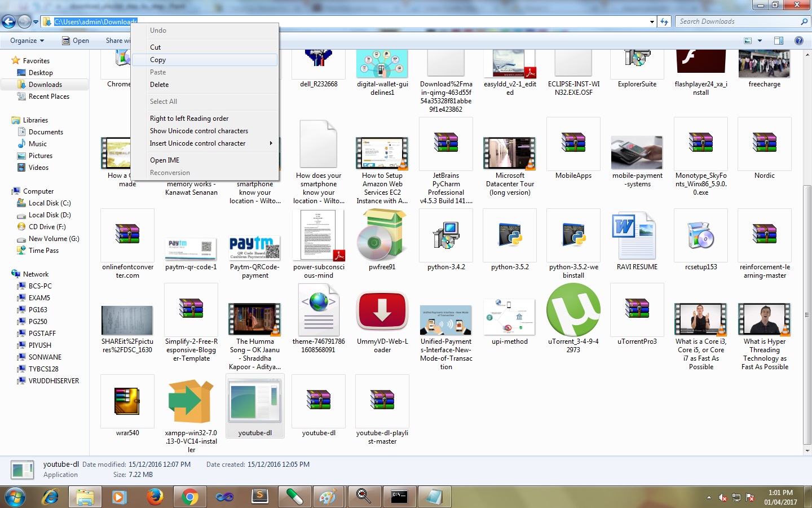Open the Command Prompt from the taskbar
Image resolution: width=812 pixels, height=508 pixels.
tap(399, 497)
